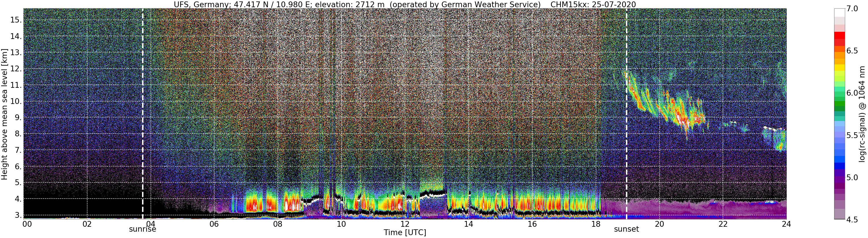Click the "Height above mean sea level [km]" axis label
This screenshot has height=238, width=868.
(x=4, y=114)
